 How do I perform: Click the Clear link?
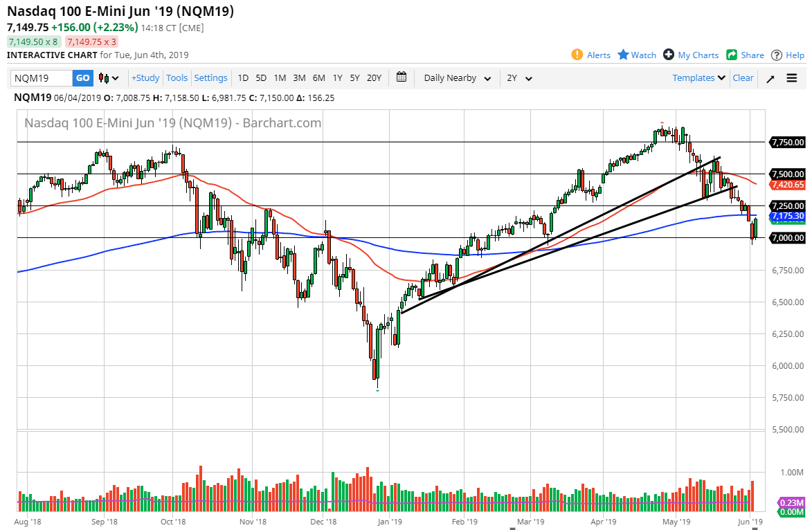coord(743,78)
